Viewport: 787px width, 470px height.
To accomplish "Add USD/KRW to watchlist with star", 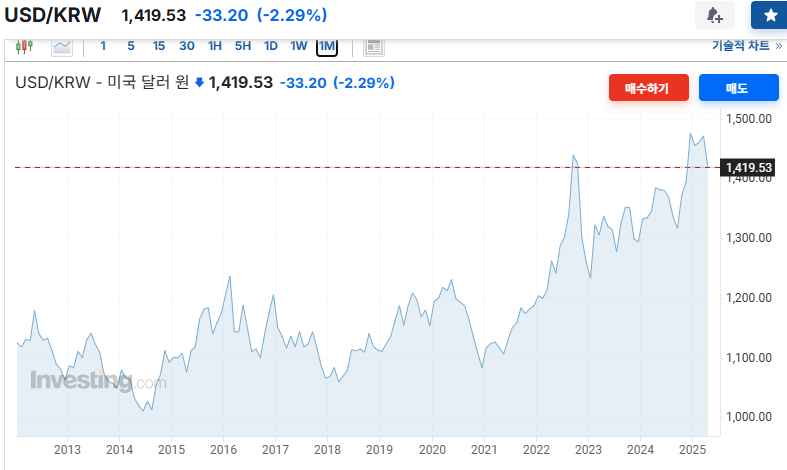I will click(770, 15).
